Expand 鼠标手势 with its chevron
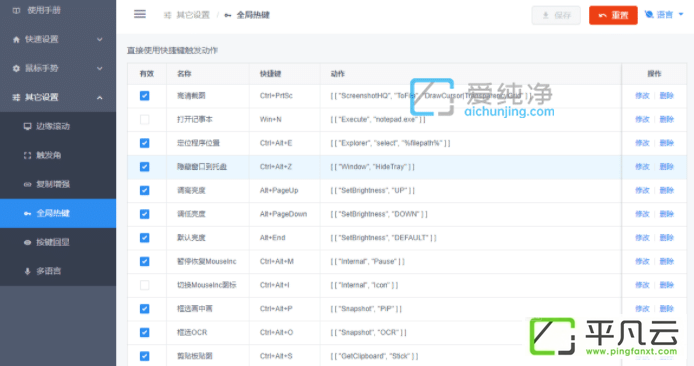Image resolution: width=694 pixels, height=366 pixels. coord(100,69)
